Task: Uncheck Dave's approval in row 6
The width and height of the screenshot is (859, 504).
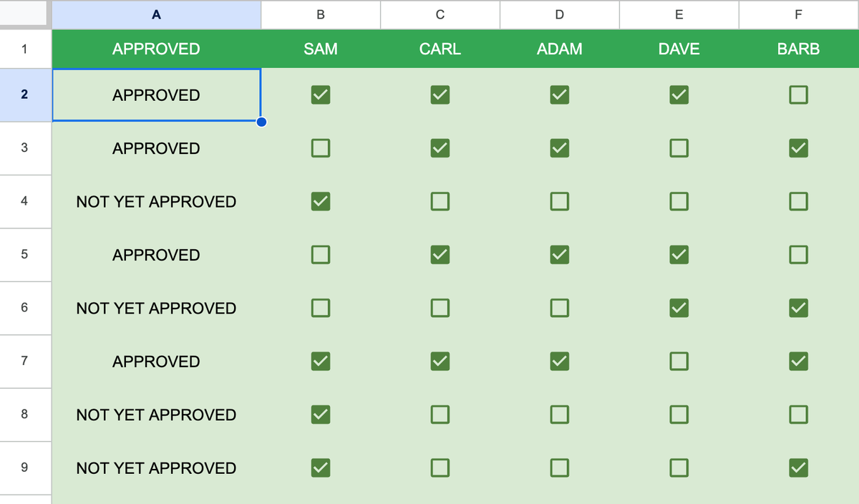Action: point(679,308)
